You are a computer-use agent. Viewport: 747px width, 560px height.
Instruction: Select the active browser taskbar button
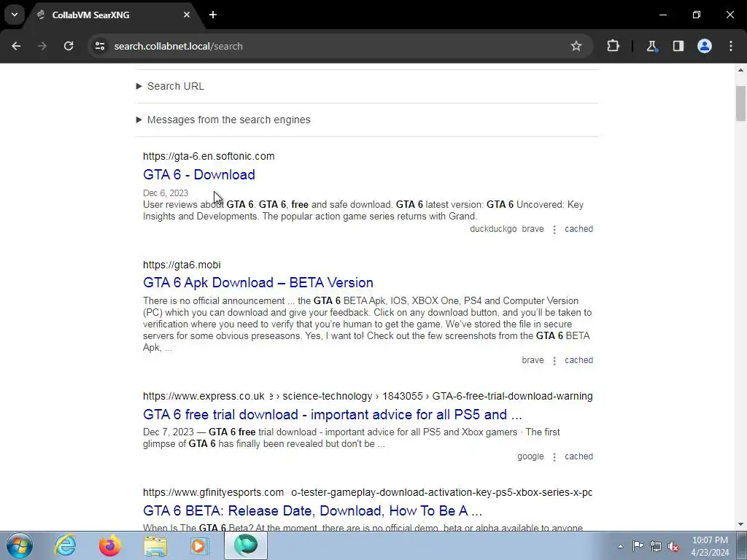(246, 545)
